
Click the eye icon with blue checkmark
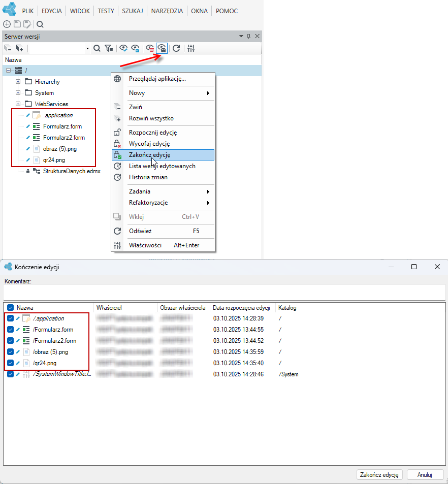pos(135,48)
